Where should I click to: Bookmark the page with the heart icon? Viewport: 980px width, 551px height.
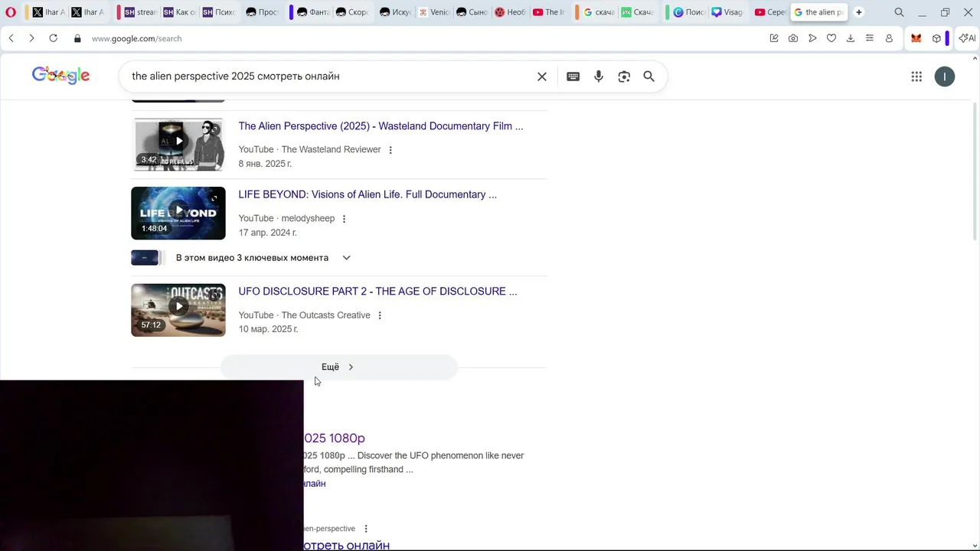point(831,38)
